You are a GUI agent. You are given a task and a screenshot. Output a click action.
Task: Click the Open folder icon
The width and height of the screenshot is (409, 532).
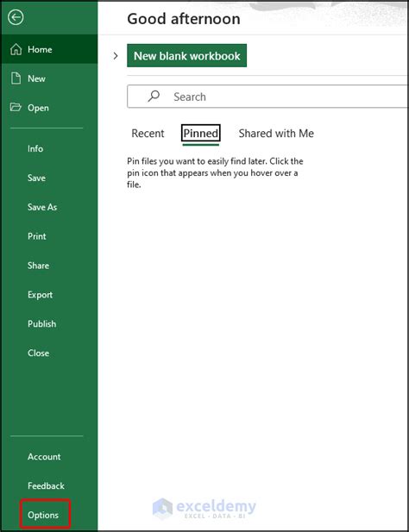pyautogui.click(x=16, y=108)
